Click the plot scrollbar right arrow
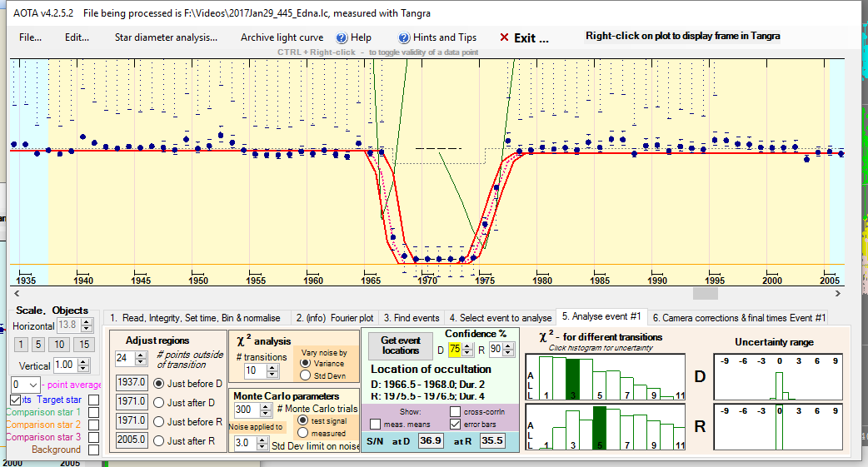 click(837, 293)
